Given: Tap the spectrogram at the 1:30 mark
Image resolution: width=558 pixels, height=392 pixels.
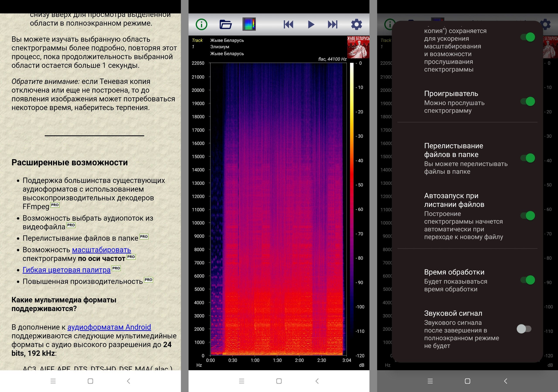Looking at the screenshot, I should click(x=277, y=209).
